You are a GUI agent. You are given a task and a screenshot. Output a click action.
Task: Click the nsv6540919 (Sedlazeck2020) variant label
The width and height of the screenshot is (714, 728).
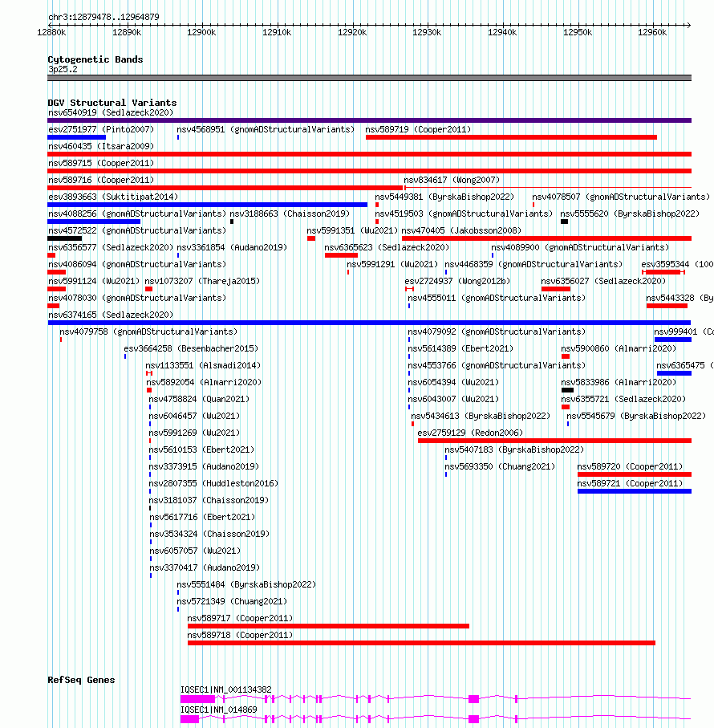point(111,112)
